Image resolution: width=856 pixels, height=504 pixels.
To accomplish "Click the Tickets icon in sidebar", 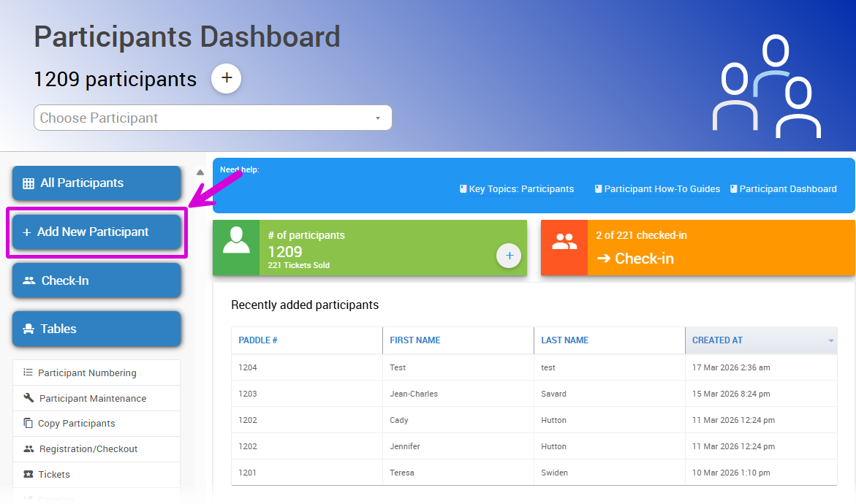I will [29, 475].
